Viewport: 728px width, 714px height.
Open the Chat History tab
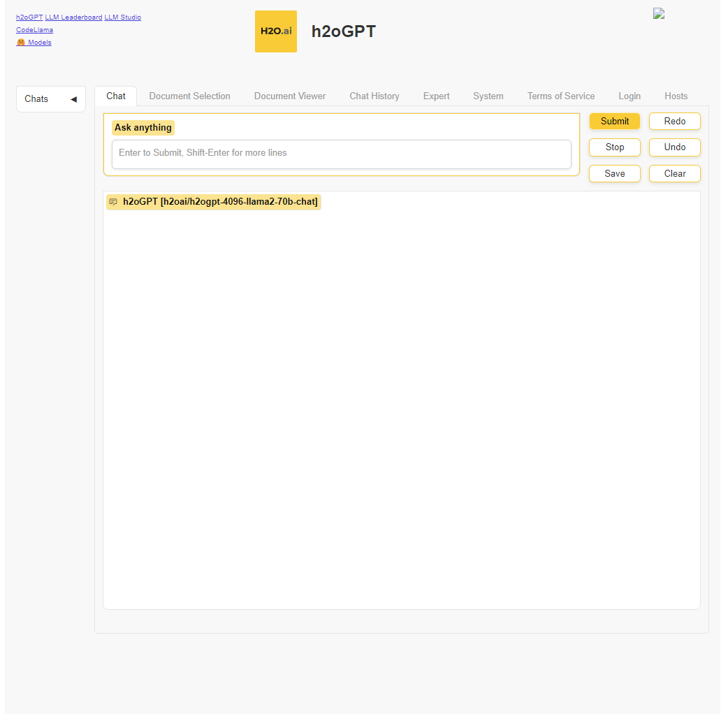tap(374, 96)
